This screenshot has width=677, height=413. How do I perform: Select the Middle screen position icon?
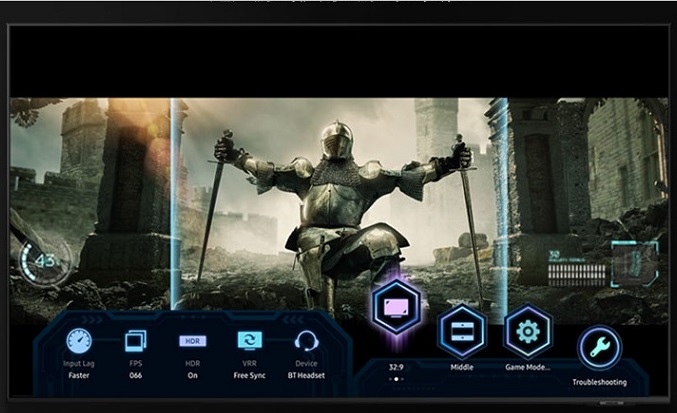point(462,331)
